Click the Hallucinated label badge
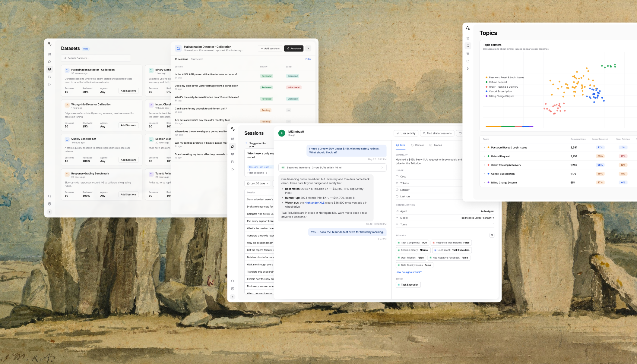The width and height of the screenshot is (637, 364). click(294, 87)
